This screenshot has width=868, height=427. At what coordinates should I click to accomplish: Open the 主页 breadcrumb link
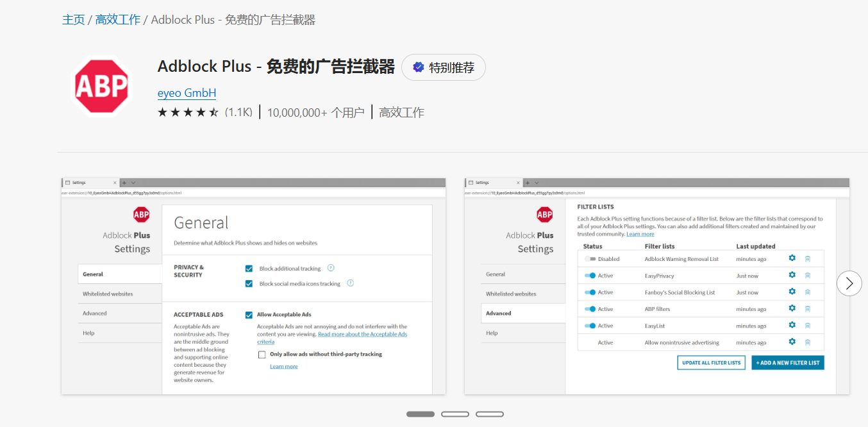point(74,20)
